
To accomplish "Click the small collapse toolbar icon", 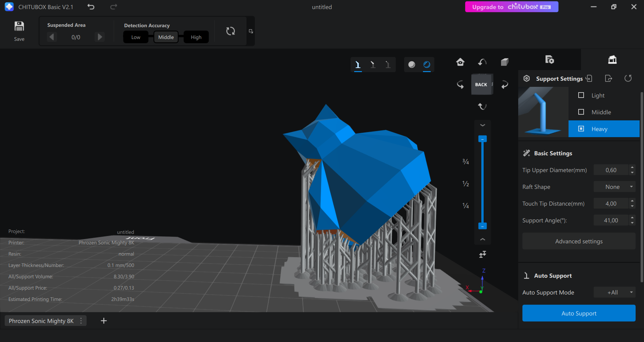I will pyautogui.click(x=251, y=31).
